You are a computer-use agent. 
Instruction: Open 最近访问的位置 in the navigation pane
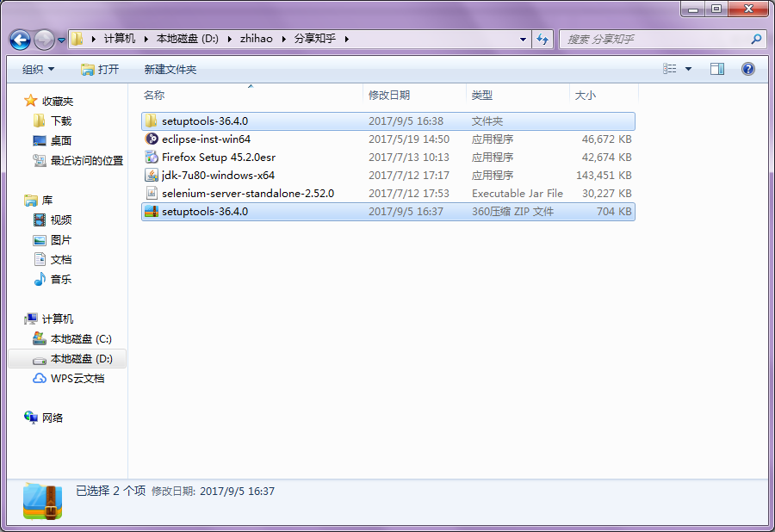coord(86,160)
